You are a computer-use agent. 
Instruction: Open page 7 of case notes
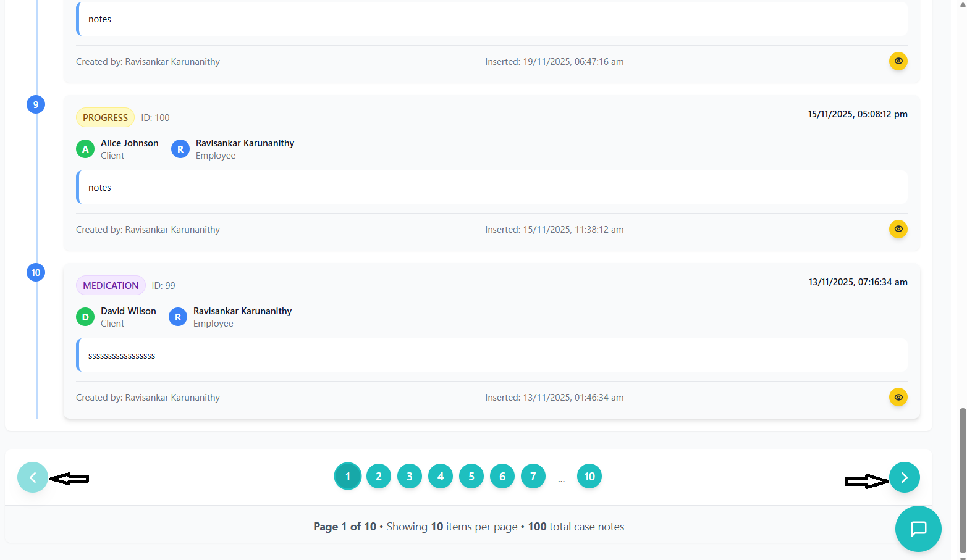(533, 476)
